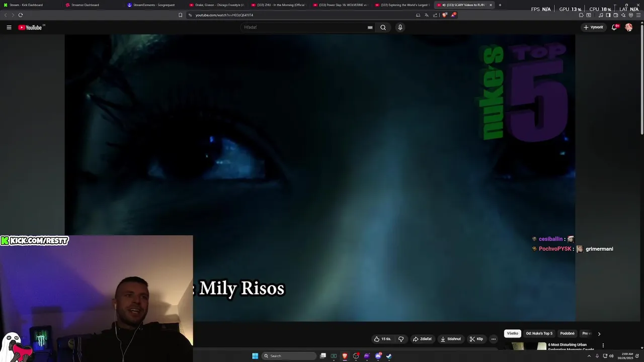
Task: Click the share page icon in address bar
Action: pyautogui.click(x=435, y=15)
